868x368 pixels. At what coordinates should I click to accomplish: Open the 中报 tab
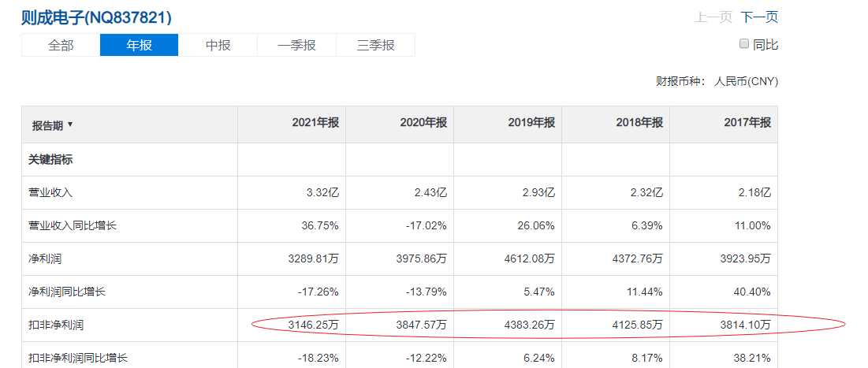[x=218, y=46]
